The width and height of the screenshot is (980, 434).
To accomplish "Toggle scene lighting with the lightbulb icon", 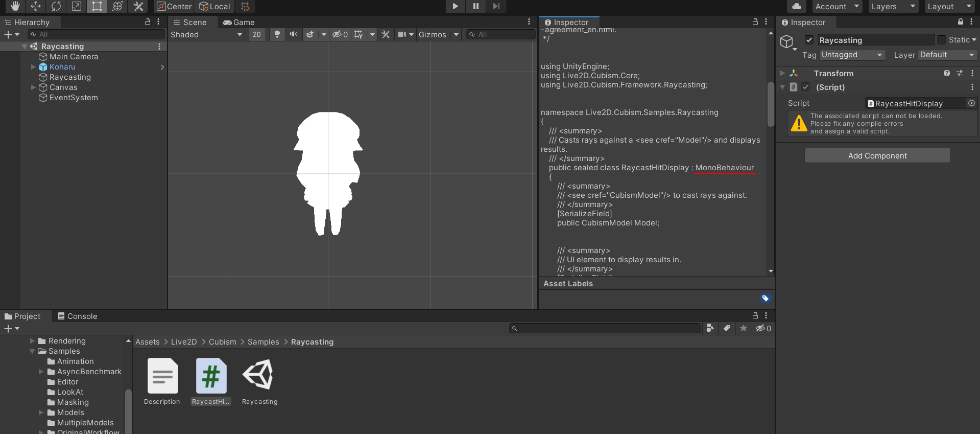I will tap(277, 34).
